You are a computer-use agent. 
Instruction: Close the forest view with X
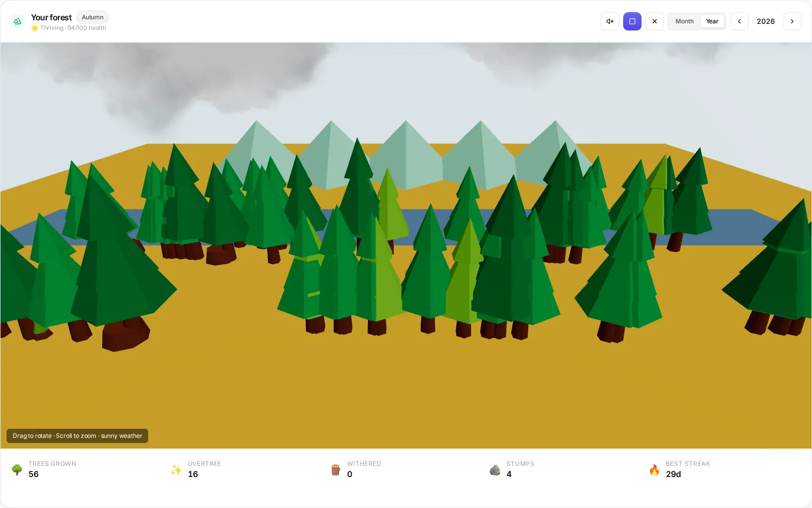(655, 21)
